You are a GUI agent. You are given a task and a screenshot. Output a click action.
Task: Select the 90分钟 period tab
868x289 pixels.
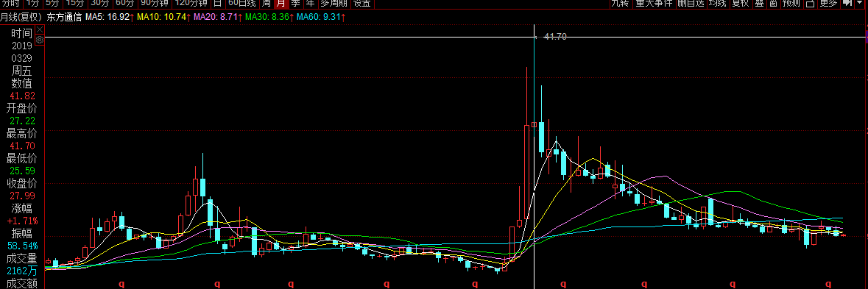tap(155, 4)
